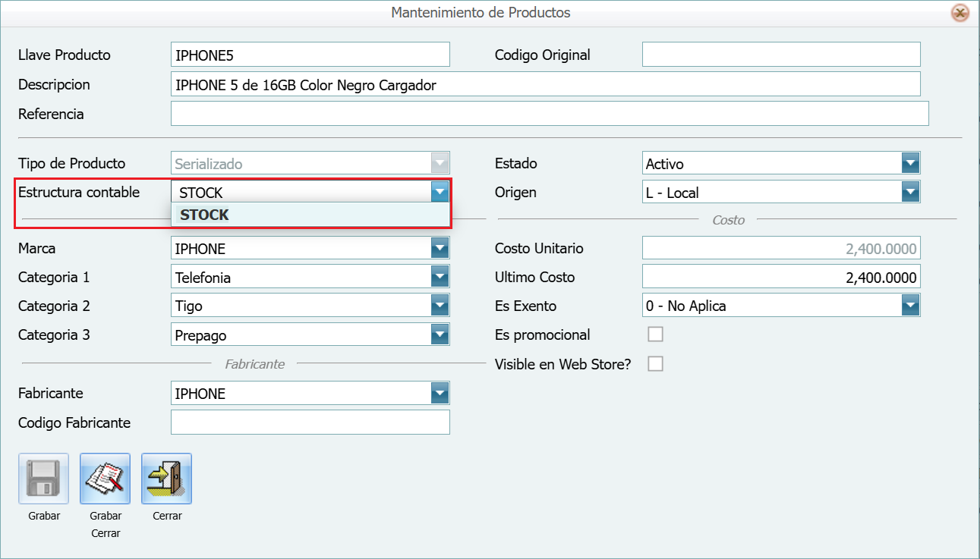This screenshot has height=559, width=980.
Task: Click the Grabar floppy disk icon
Action: [x=43, y=479]
